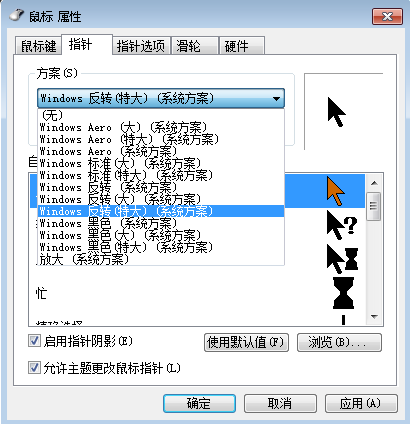Choose Windows 反转 (大) scheme

click(x=161, y=199)
